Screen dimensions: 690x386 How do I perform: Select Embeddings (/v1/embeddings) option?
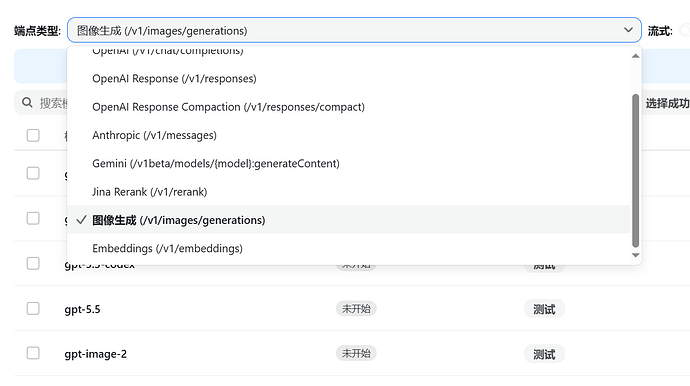pyautogui.click(x=348, y=249)
